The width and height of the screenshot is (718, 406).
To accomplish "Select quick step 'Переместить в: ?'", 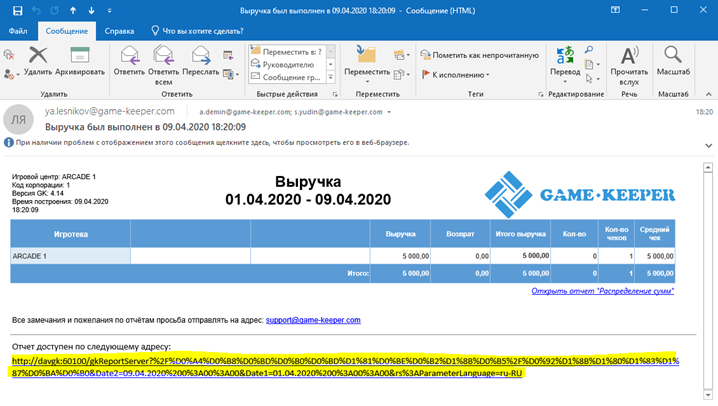I will click(x=287, y=52).
